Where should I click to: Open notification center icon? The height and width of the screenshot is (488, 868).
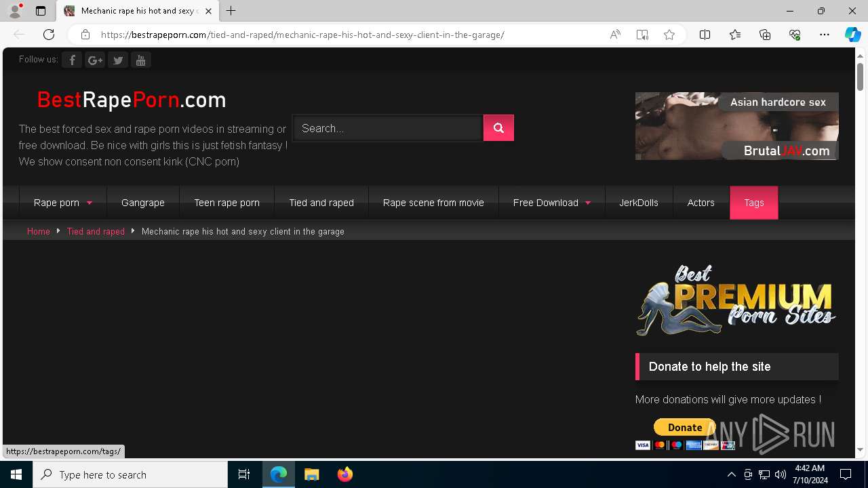click(846, 474)
